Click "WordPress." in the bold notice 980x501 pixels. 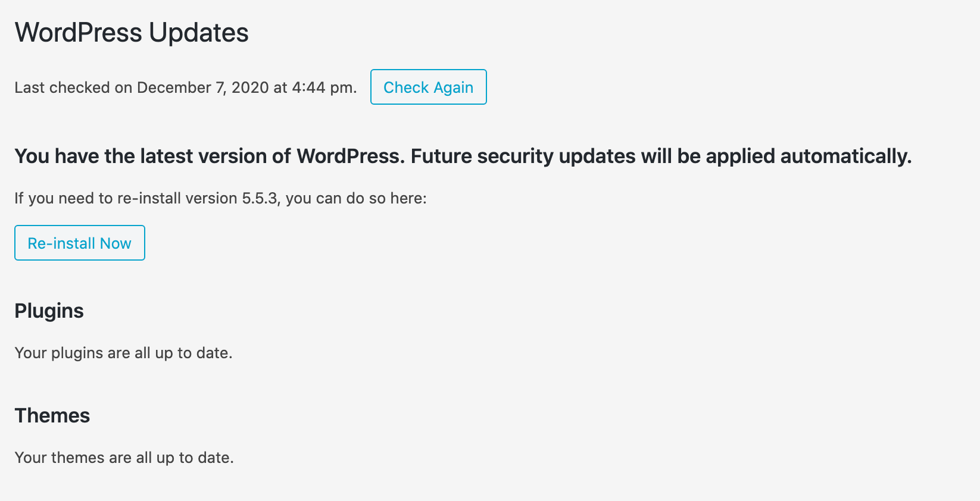click(x=351, y=156)
